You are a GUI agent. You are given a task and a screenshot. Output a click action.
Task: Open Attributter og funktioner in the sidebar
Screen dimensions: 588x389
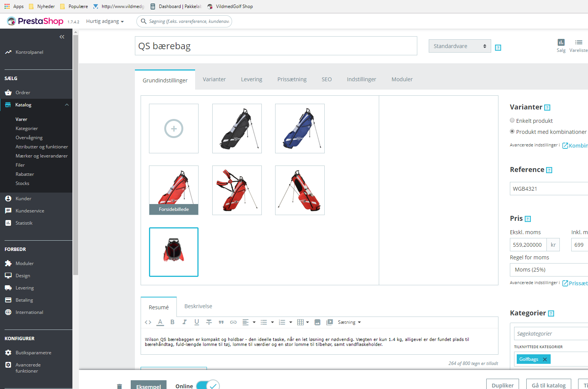(42, 147)
